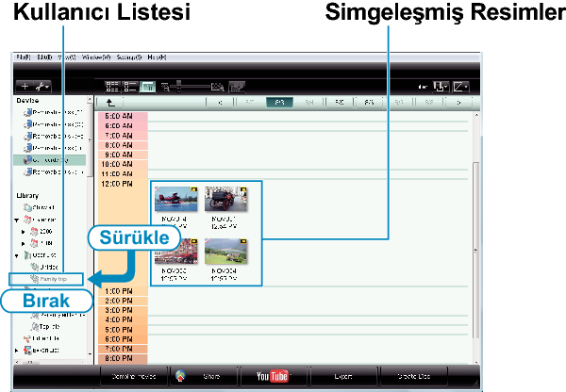
Task: Click the Event List library icon
Action: pyautogui.click(x=27, y=351)
